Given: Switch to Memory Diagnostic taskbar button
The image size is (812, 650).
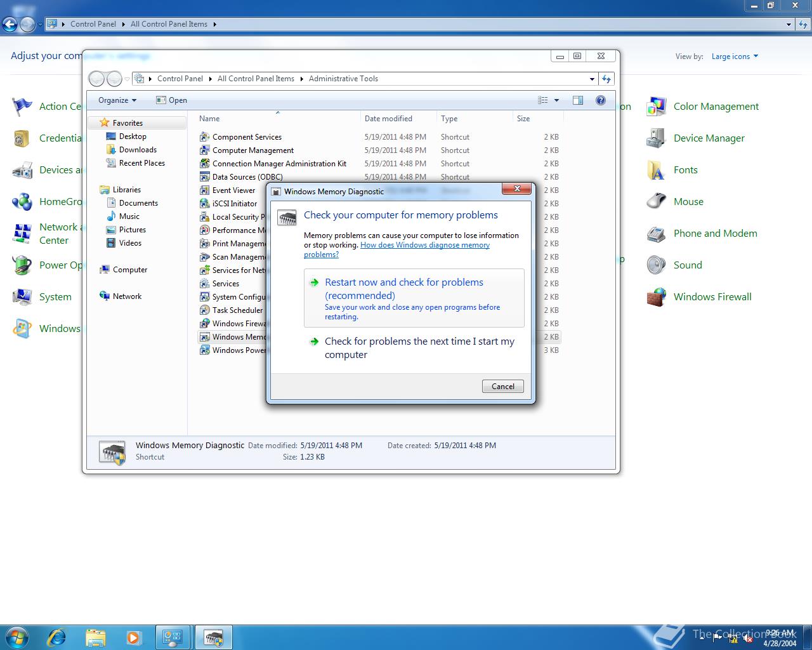Looking at the screenshot, I should (x=213, y=637).
